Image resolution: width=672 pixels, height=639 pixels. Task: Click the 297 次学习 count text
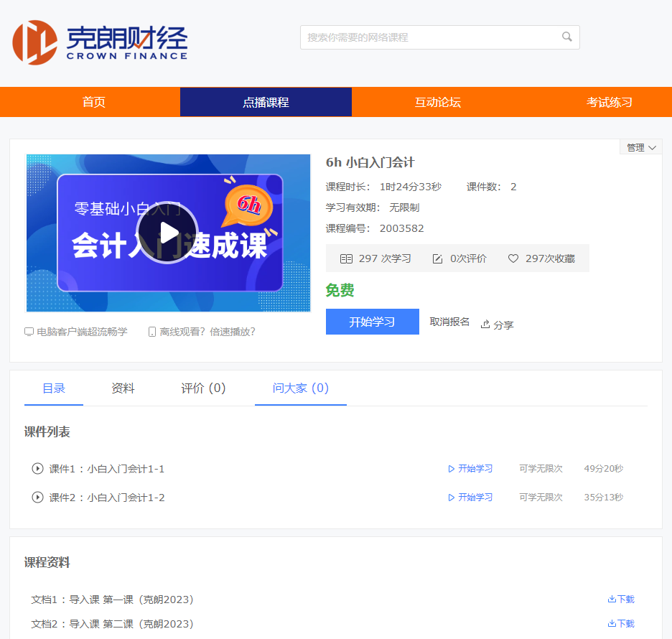click(385, 258)
